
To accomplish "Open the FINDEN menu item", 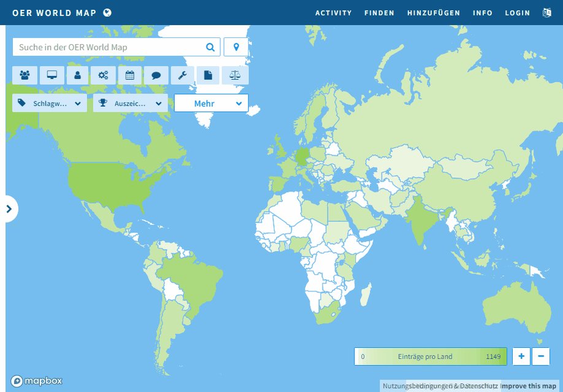I will pos(379,13).
